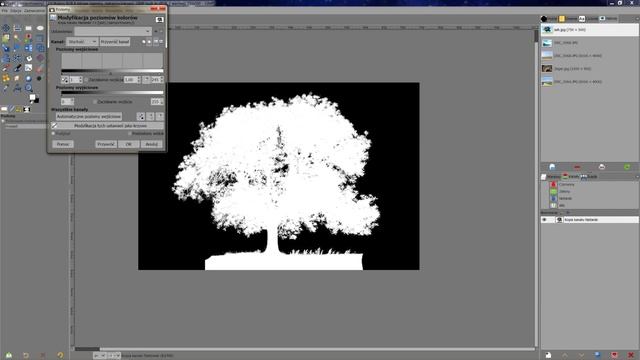Switch histogram to logarithmic mode
Viewport: 640px width, 360px height.
coord(161,42)
